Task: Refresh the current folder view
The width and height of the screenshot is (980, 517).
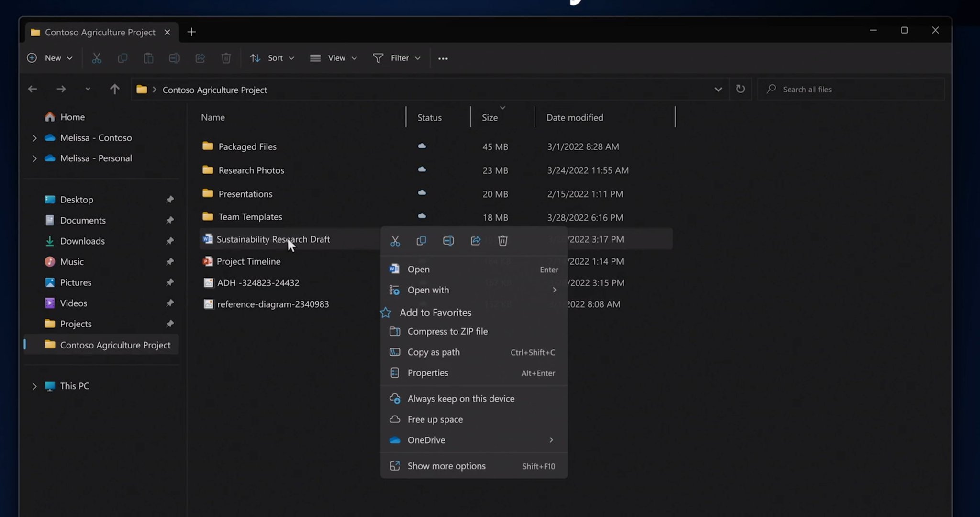Action: (740, 89)
